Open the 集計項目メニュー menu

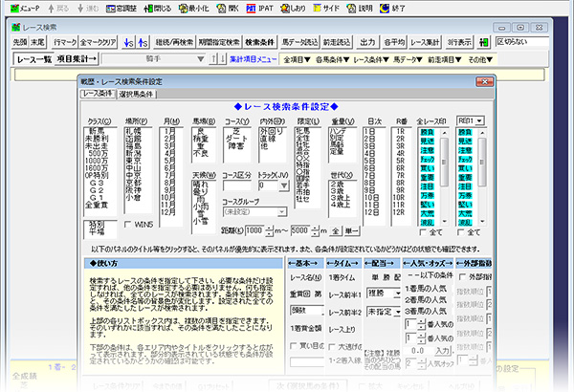click(253, 59)
